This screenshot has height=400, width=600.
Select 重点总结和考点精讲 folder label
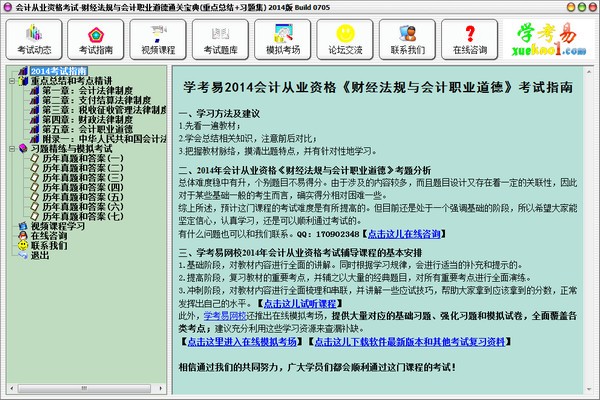(71, 81)
